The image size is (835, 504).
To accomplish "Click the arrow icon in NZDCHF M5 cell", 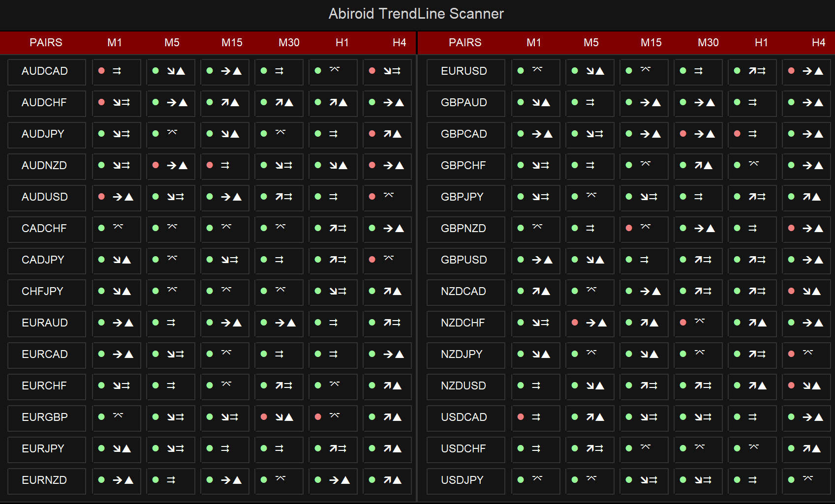I will [x=590, y=323].
